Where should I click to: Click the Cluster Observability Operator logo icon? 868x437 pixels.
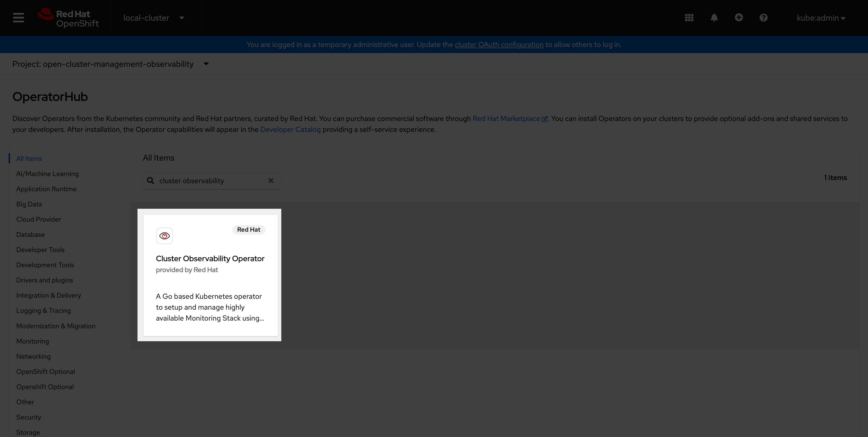[164, 236]
